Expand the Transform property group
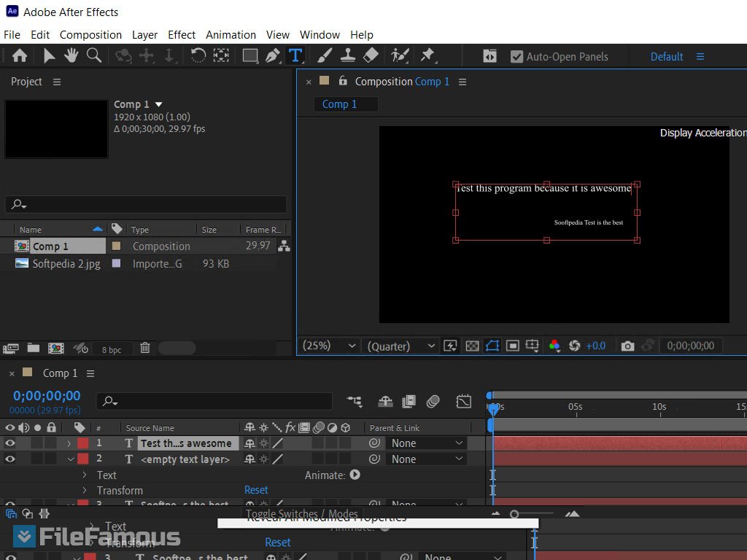Screen dimensions: 747x560 coord(85,490)
